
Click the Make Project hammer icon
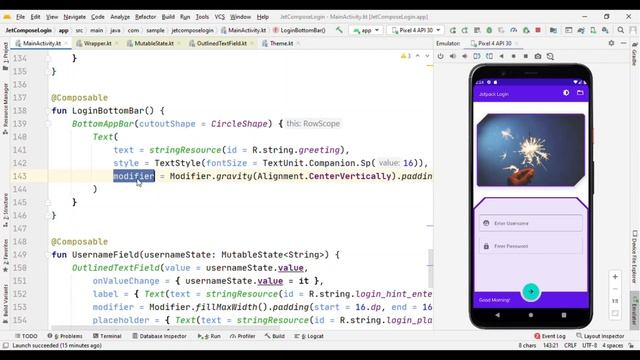click(339, 30)
